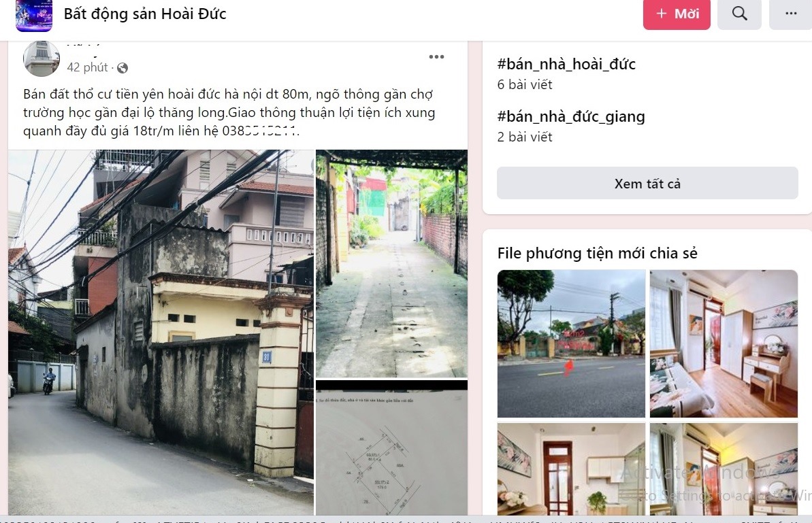Image resolution: width=812 pixels, height=523 pixels.
Task: Open the large house street photo
Action: (x=161, y=332)
